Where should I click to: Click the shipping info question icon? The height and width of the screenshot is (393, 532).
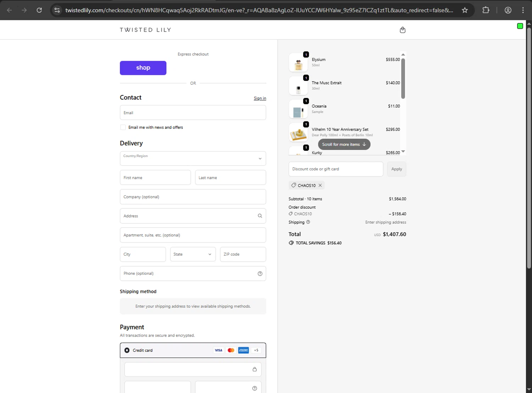tap(308, 222)
